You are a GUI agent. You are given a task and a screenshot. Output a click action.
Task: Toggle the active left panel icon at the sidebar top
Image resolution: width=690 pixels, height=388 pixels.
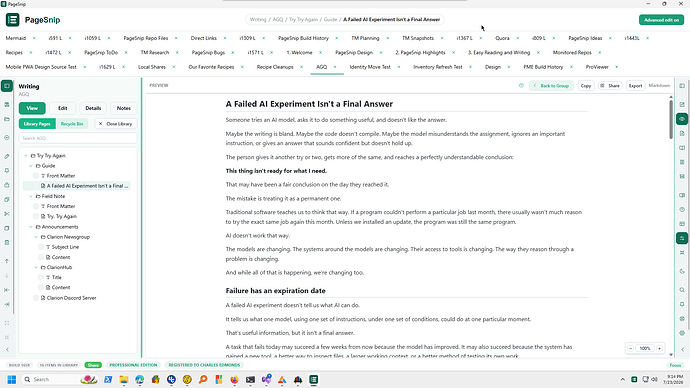(7, 86)
